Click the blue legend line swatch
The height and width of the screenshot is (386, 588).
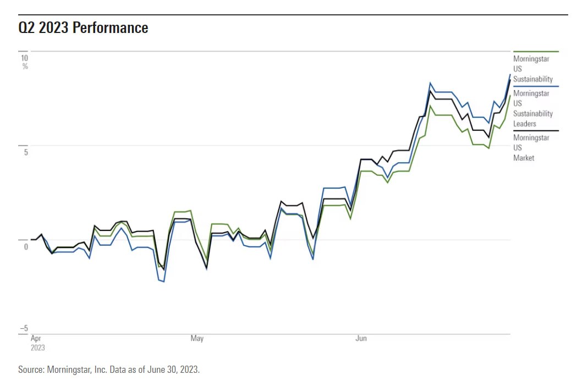535,86
